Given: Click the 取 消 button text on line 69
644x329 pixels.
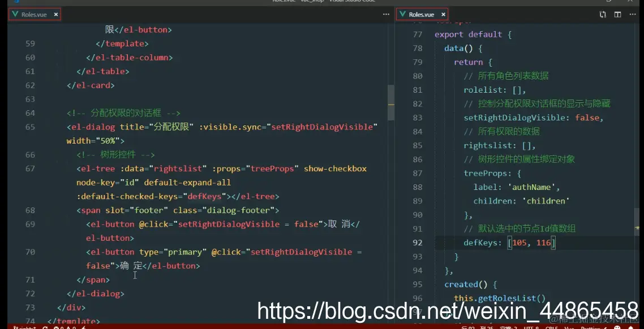Looking at the screenshot, I should pyautogui.click(x=339, y=224).
